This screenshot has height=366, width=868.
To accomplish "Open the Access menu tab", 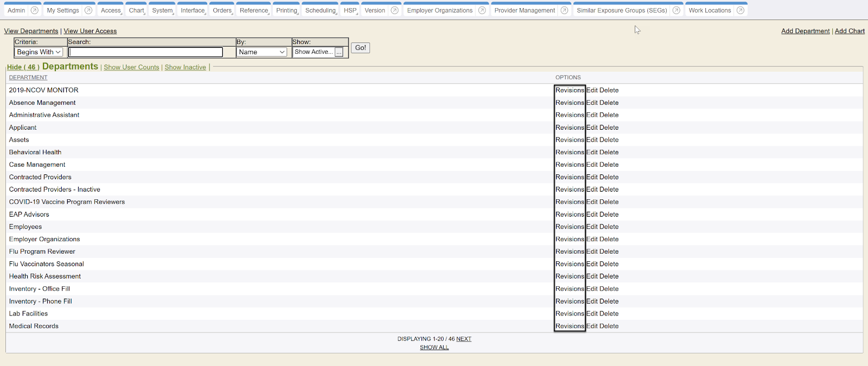I will point(111,10).
